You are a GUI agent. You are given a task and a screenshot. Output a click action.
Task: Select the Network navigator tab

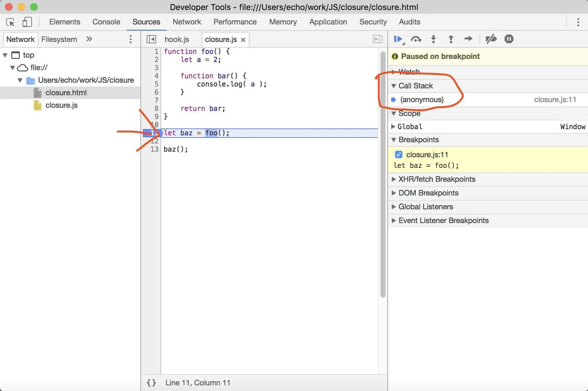pyautogui.click(x=20, y=39)
